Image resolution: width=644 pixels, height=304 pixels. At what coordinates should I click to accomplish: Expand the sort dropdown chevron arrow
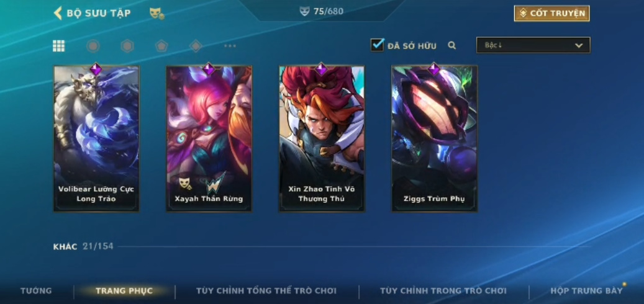[579, 45]
